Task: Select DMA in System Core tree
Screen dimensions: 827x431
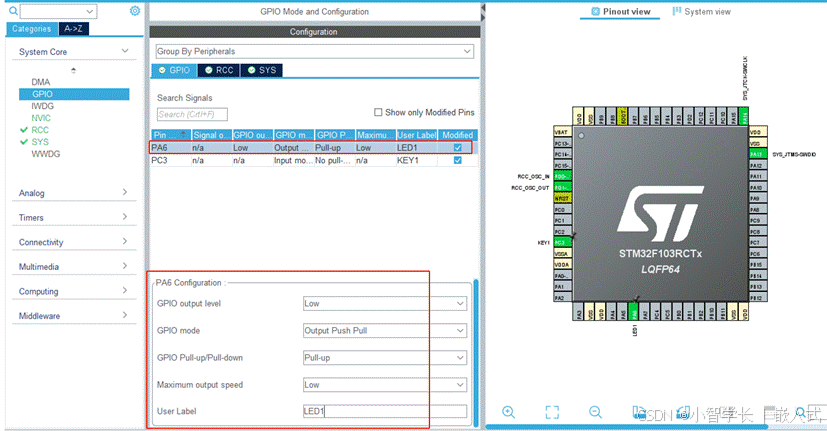Action: pyautogui.click(x=41, y=82)
